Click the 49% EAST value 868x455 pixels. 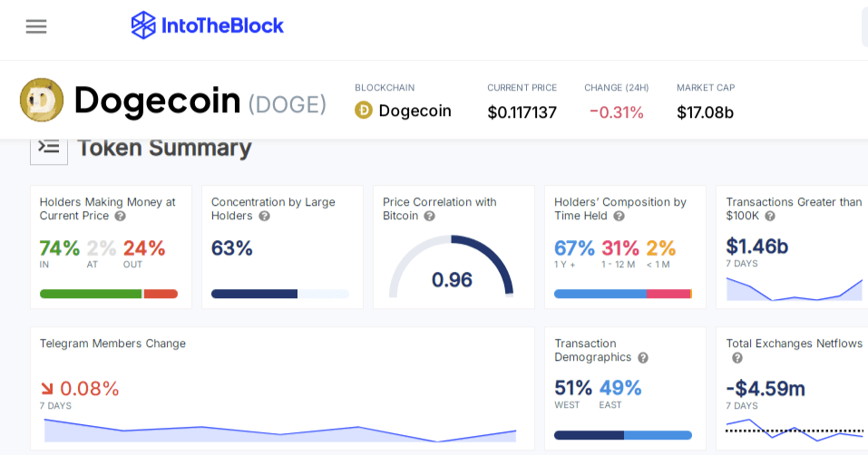coord(620,388)
